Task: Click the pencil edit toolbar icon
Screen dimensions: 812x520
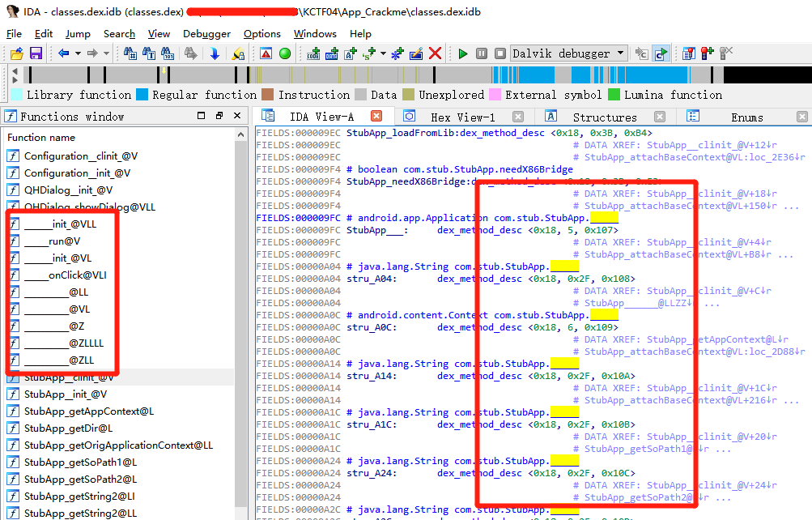Action: point(416,53)
